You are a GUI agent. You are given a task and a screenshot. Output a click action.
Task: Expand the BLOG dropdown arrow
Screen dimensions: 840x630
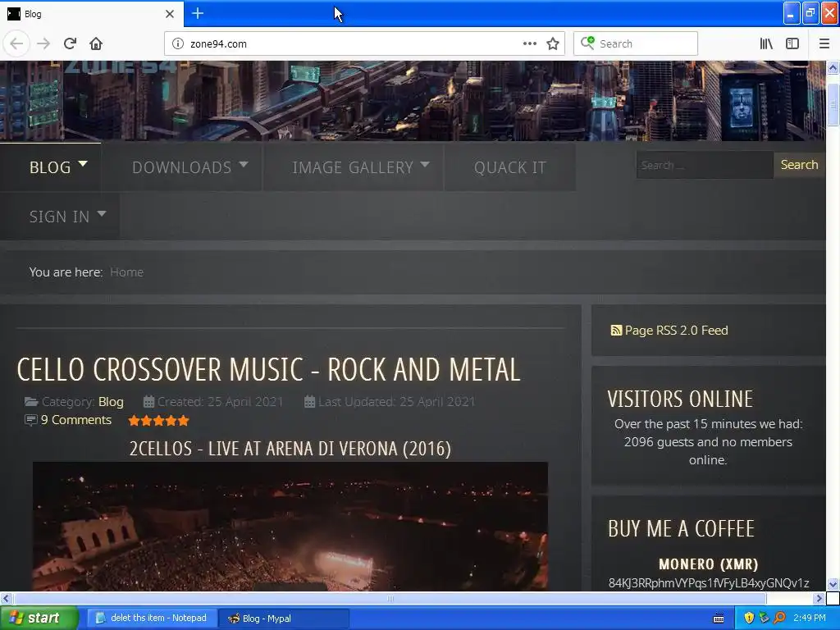[x=83, y=163]
